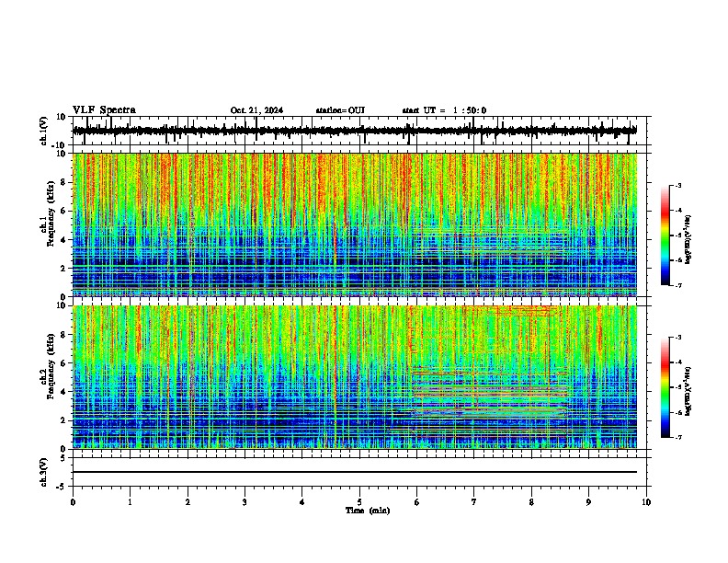Click time axis tick label "9"
Viewport: 728px width, 563px height.
pos(588,502)
